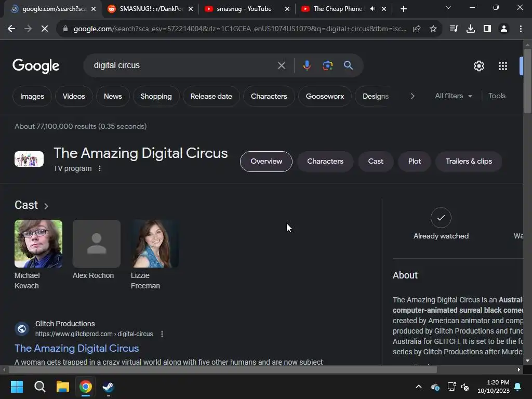Click the address bar URL

coord(240,29)
